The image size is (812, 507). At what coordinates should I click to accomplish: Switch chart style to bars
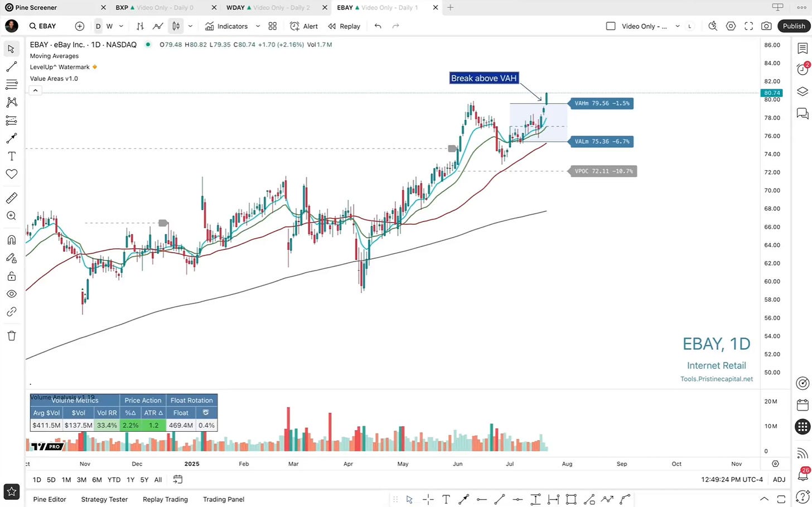pos(140,26)
